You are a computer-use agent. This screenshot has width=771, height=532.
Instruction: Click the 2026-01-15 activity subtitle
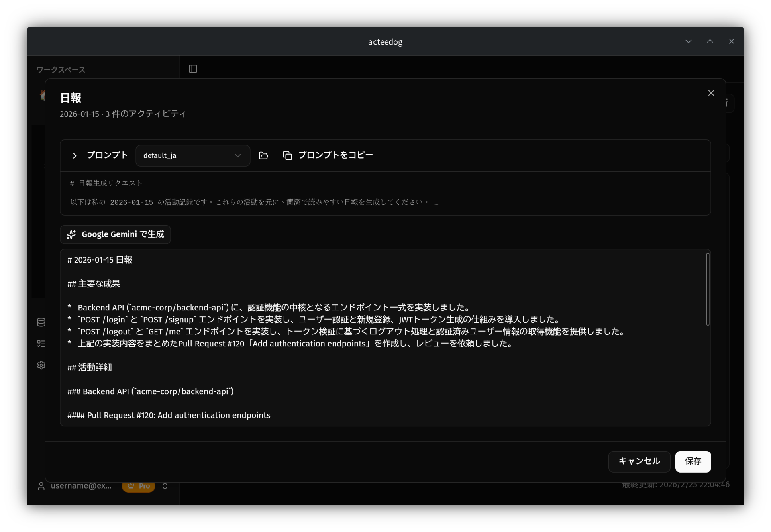click(123, 114)
